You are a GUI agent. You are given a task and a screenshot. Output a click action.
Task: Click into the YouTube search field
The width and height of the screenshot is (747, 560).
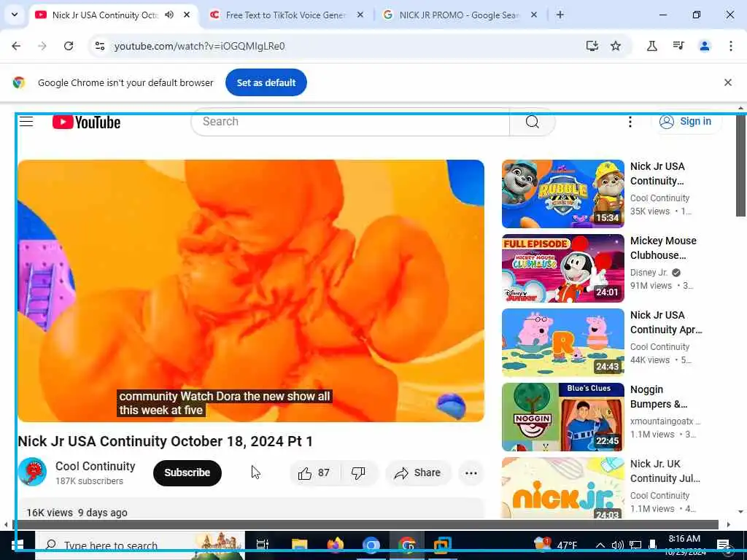(350, 122)
